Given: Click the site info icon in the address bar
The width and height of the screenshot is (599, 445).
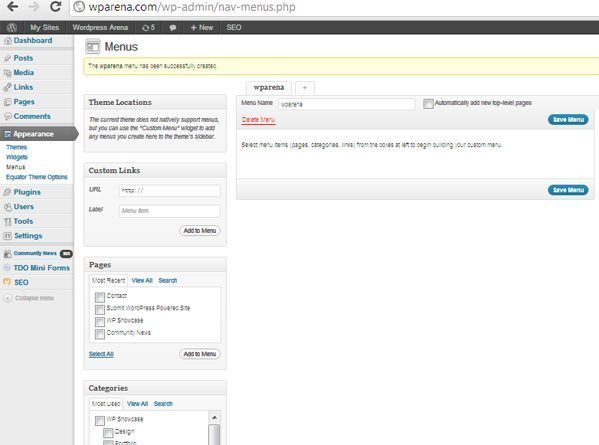Looking at the screenshot, I should pos(79,6).
